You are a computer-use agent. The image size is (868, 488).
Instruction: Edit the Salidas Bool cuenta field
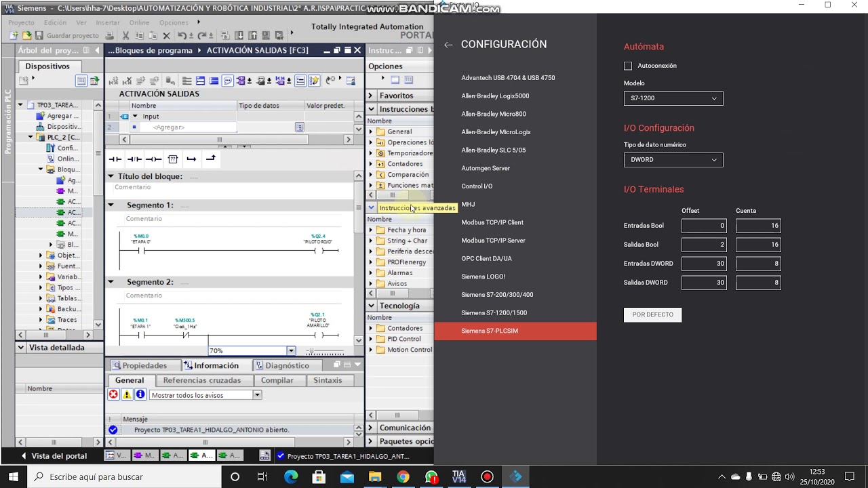point(758,245)
